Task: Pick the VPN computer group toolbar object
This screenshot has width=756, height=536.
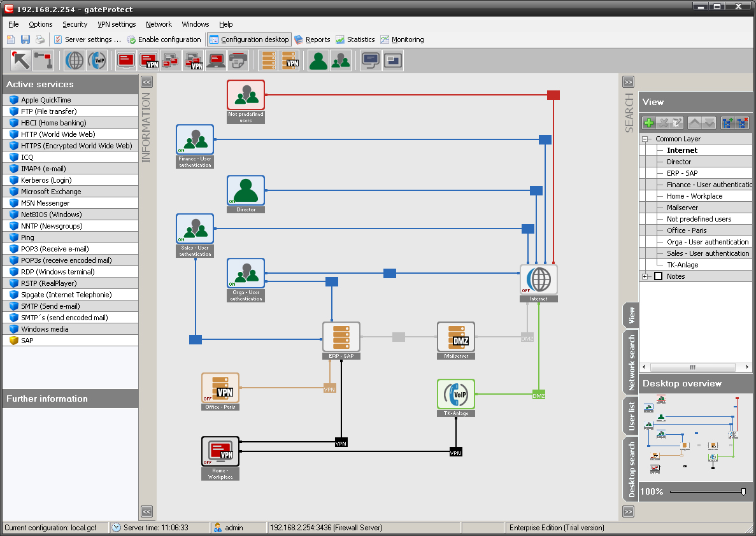Action: point(194,60)
